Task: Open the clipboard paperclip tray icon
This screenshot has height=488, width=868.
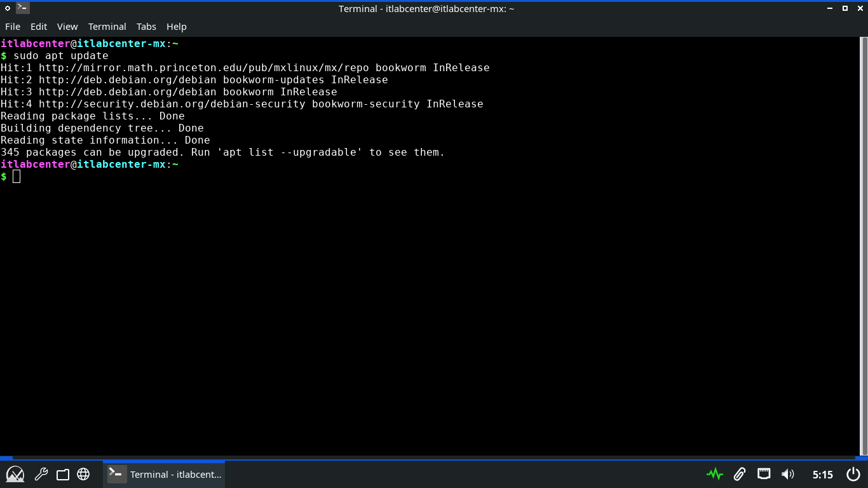Action: [739, 474]
